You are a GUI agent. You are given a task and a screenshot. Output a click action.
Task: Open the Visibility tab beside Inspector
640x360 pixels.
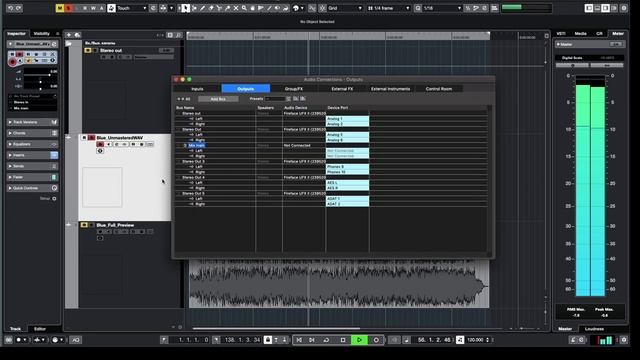tap(42, 33)
